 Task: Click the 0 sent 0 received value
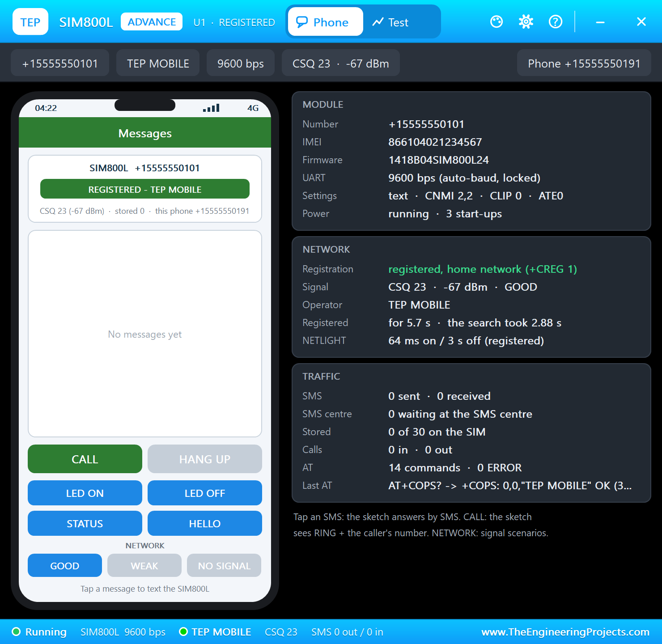(x=439, y=396)
